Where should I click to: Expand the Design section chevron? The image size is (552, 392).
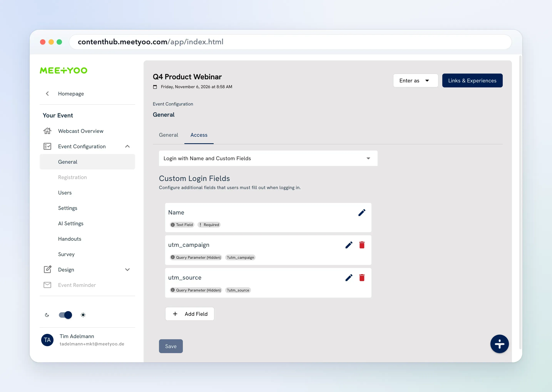click(127, 270)
